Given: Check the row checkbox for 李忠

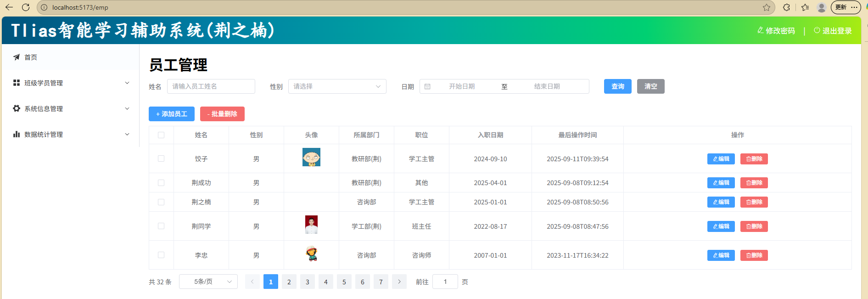Looking at the screenshot, I should pos(161,255).
